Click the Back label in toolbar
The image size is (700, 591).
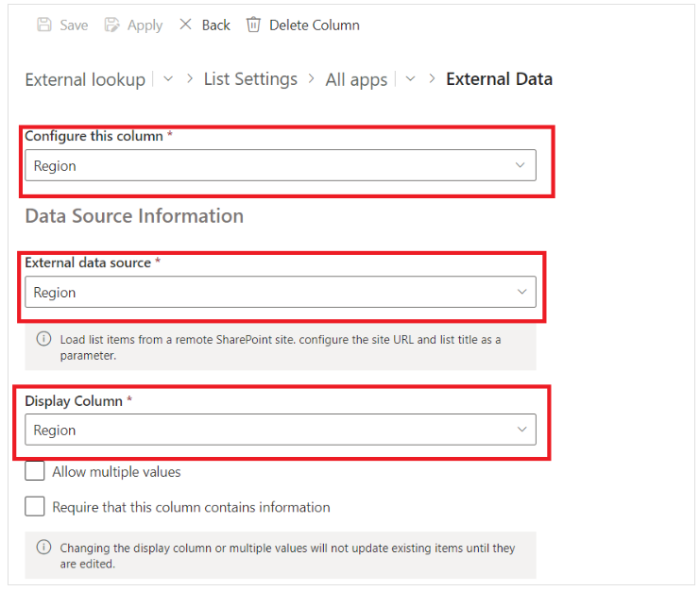coord(216,25)
